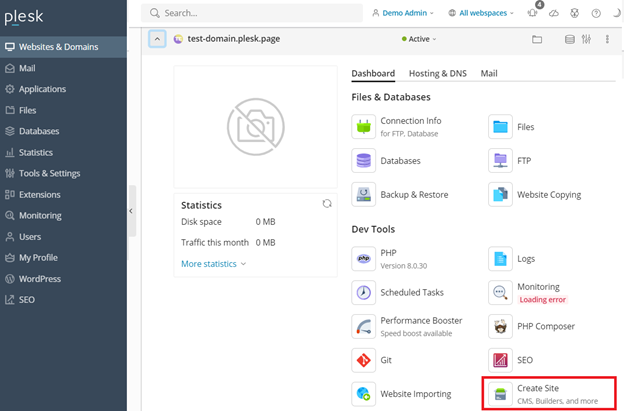The image size is (624, 411).
Task: Open domain file manager folder icon in header
Action: coord(537,39)
